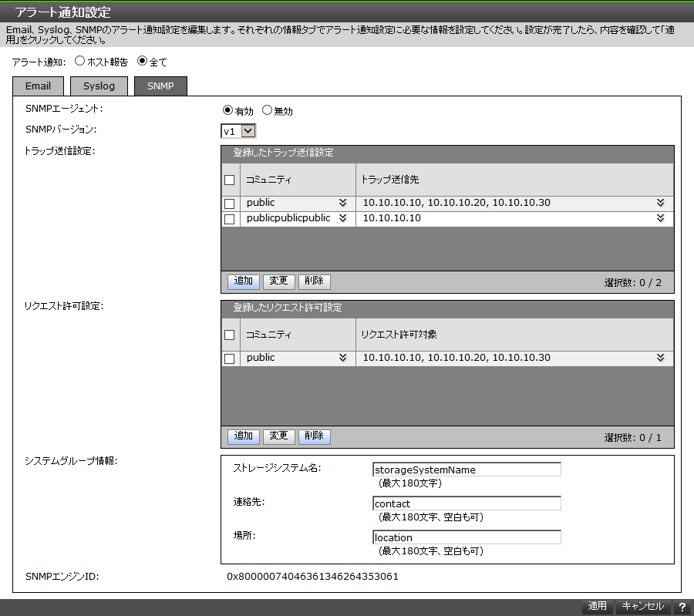Click 追加 in the trap send settings

[243, 281]
